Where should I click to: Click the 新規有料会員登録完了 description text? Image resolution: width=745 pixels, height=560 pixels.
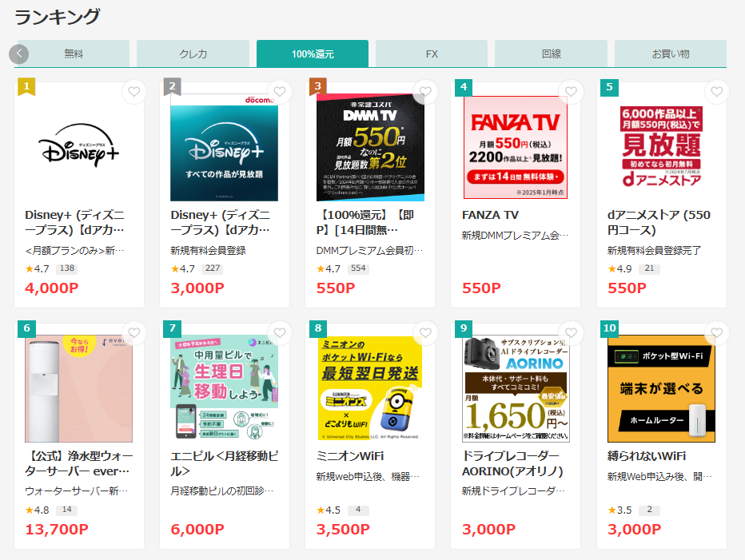coord(654,250)
